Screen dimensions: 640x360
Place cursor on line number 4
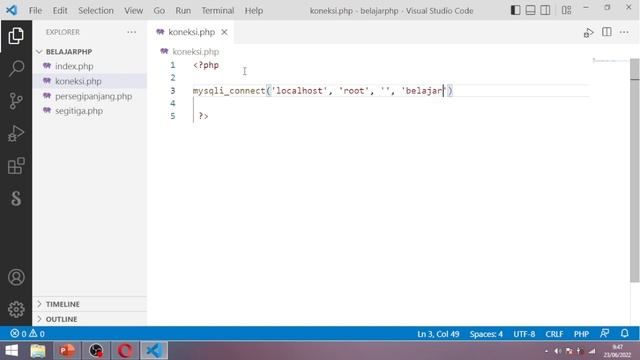pos(173,103)
